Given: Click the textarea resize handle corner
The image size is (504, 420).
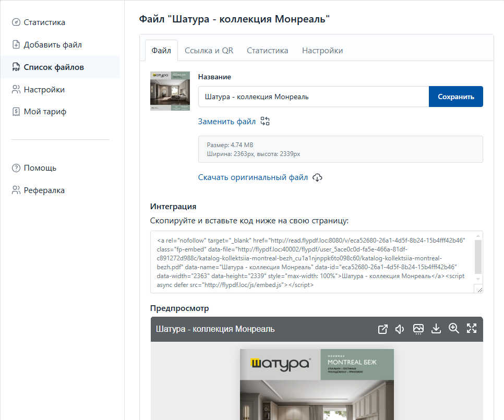Looking at the screenshot, I should pos(479,290).
